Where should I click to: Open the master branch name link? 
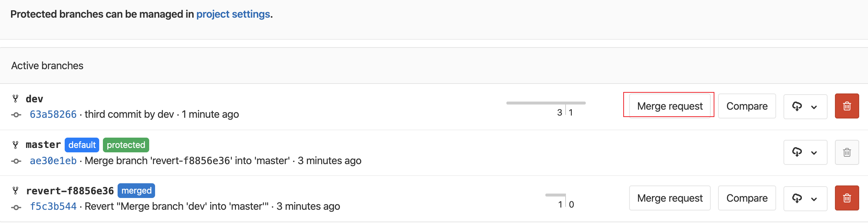[43, 145]
